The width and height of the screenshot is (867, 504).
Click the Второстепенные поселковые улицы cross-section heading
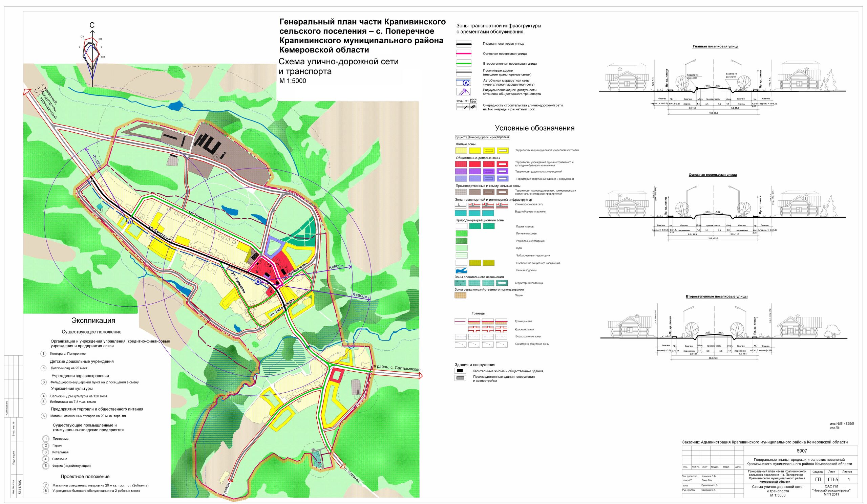[x=717, y=297]
